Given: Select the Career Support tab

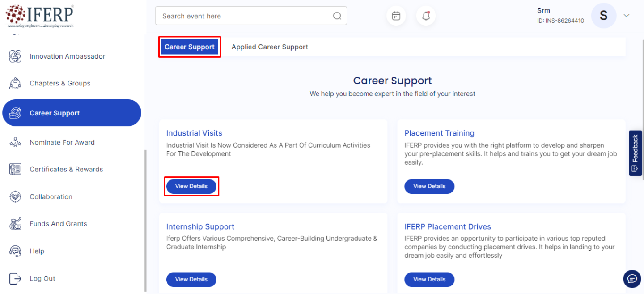Looking at the screenshot, I should (190, 47).
